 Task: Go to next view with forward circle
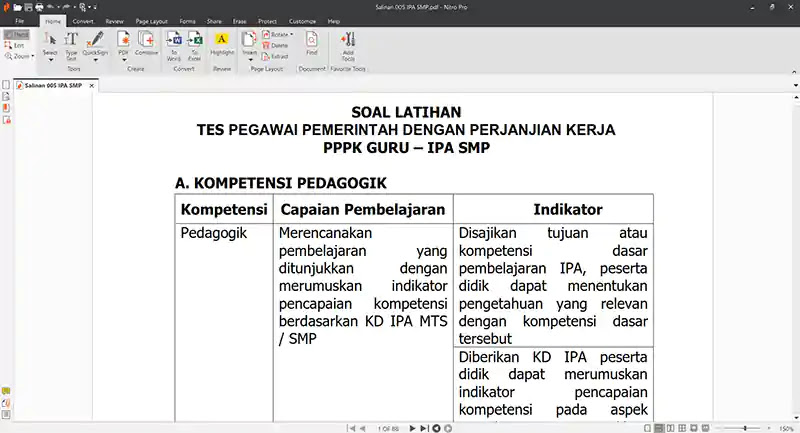tap(448, 428)
